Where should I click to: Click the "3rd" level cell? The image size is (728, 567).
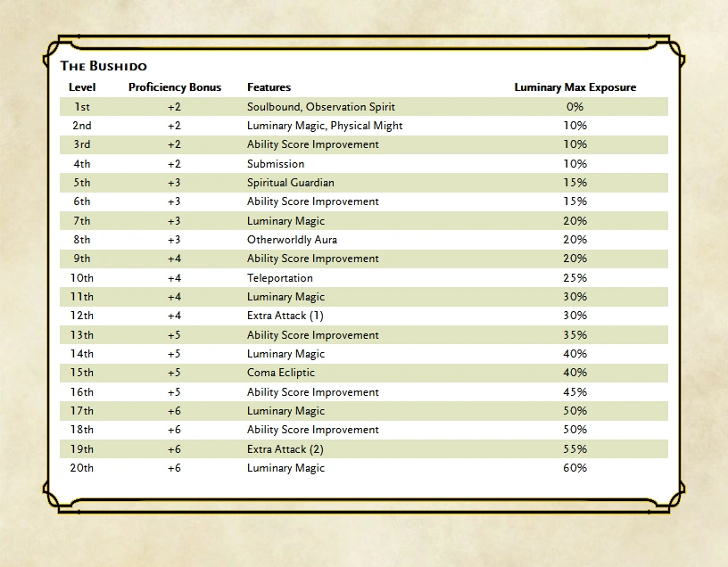82,144
